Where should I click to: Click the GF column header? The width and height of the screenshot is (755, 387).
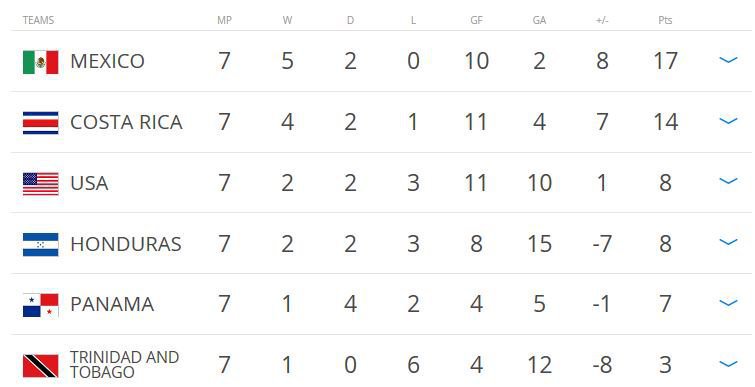476,20
